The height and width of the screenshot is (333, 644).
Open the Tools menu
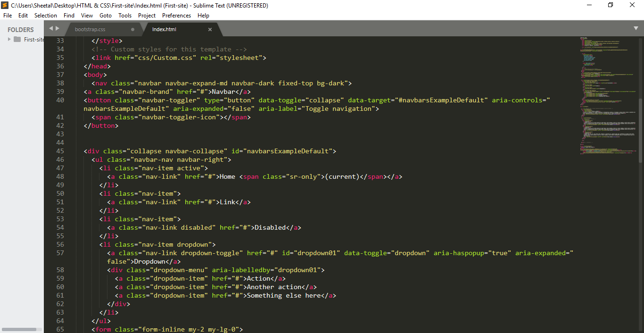tap(125, 16)
